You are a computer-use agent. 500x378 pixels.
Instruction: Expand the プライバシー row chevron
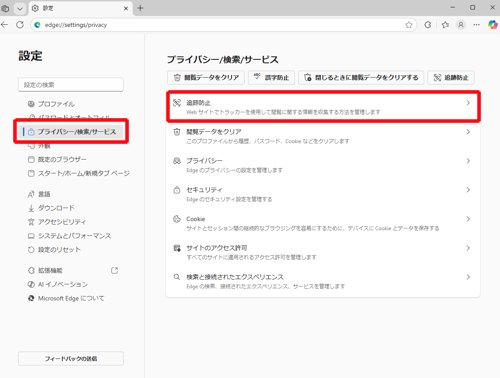(468, 161)
